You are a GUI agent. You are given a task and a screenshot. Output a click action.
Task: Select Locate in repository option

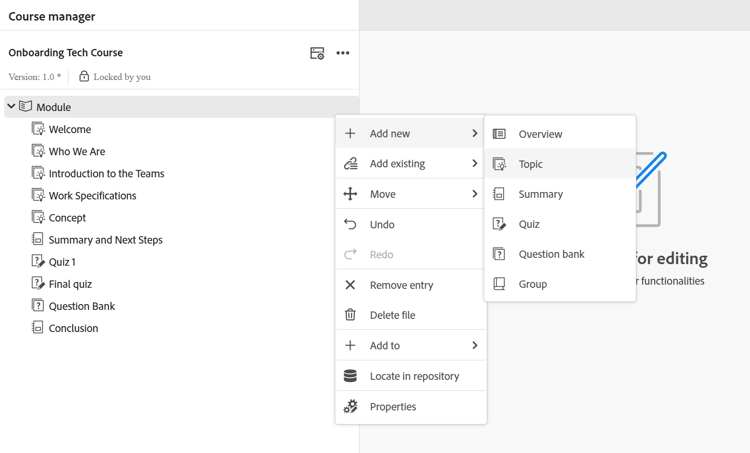(x=414, y=376)
